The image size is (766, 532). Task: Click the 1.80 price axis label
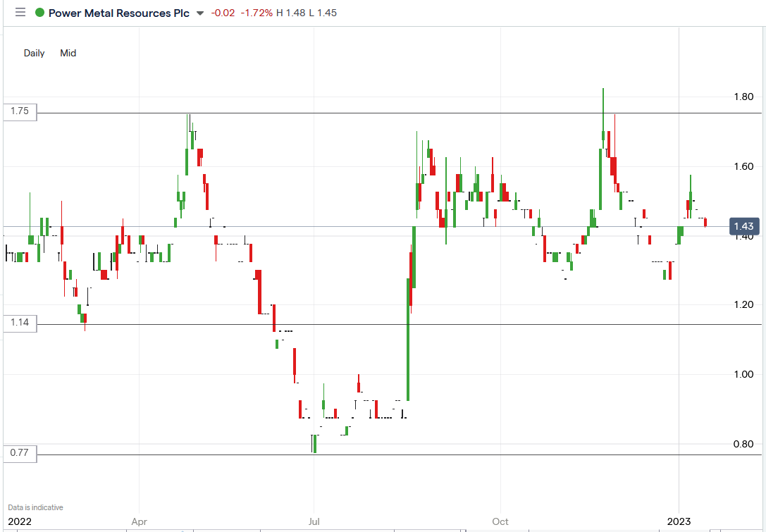point(743,97)
